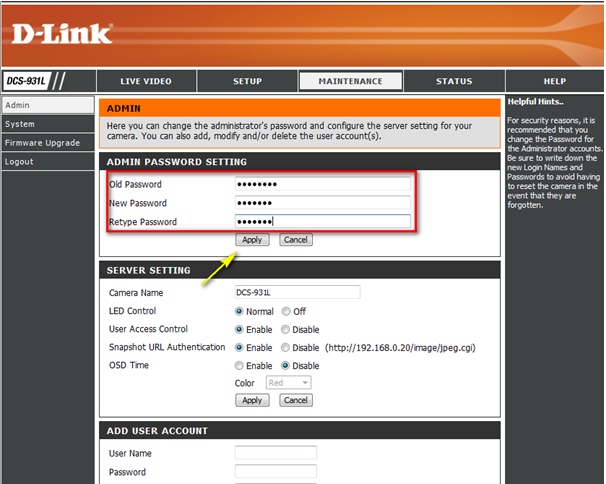This screenshot has width=606, height=484.
Task: Click the DCS-931L model badge
Action: coord(27,81)
